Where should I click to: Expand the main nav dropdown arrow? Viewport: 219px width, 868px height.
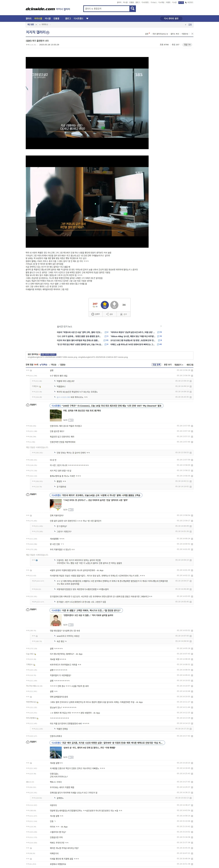(x=87, y=19)
